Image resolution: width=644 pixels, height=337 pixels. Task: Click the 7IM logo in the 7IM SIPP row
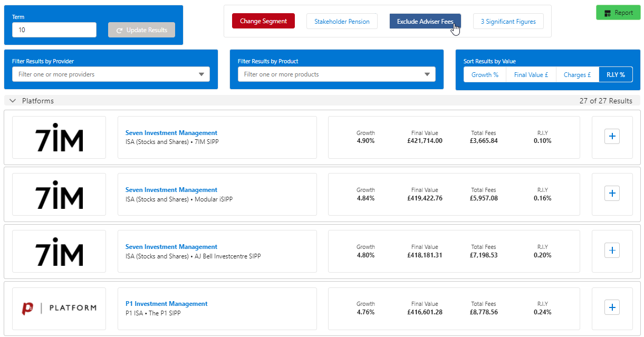coord(59,137)
